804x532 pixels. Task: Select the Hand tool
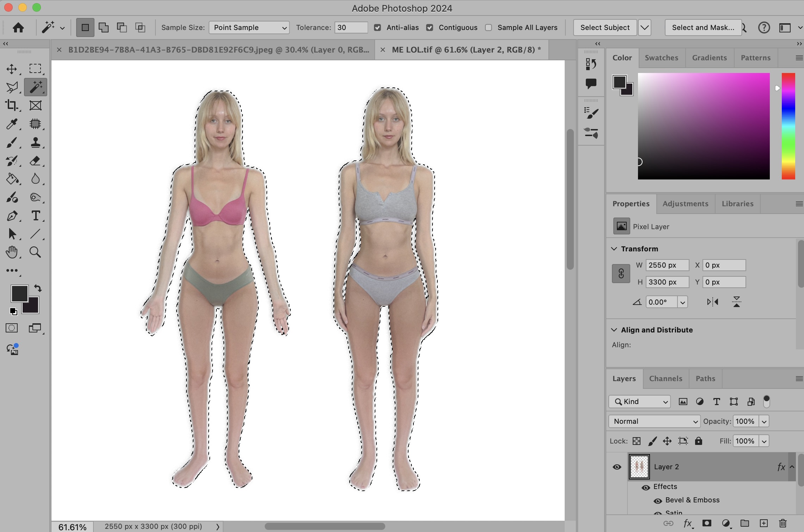coord(12,252)
